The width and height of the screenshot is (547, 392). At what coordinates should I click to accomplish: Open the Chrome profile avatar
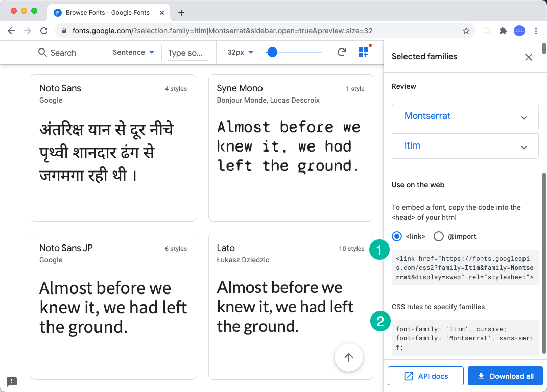pos(519,31)
